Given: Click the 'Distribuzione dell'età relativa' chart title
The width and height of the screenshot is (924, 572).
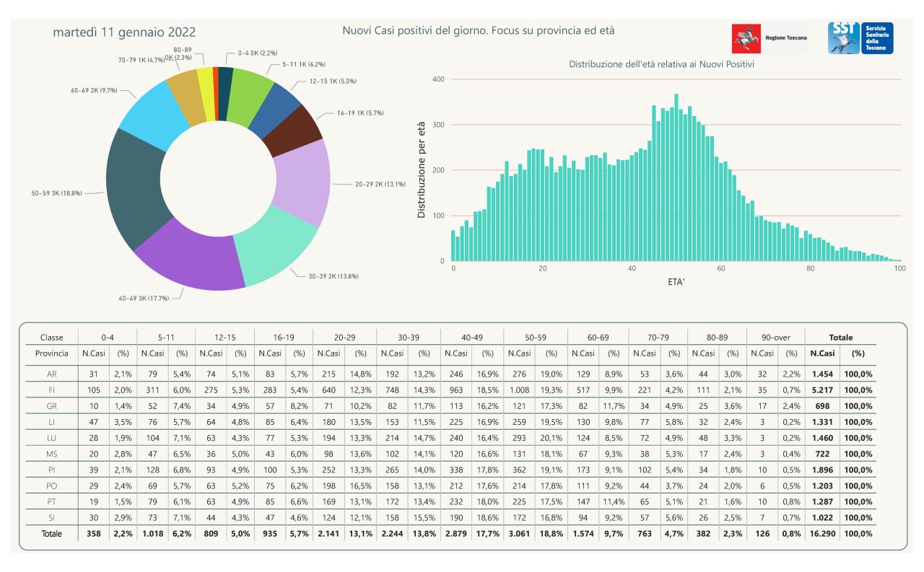Looking at the screenshot, I should [x=662, y=64].
